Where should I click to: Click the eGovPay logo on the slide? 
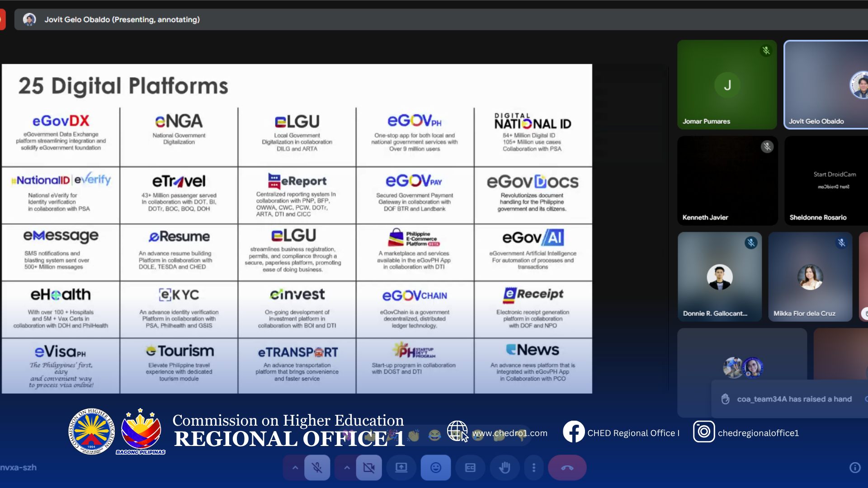[x=414, y=181]
